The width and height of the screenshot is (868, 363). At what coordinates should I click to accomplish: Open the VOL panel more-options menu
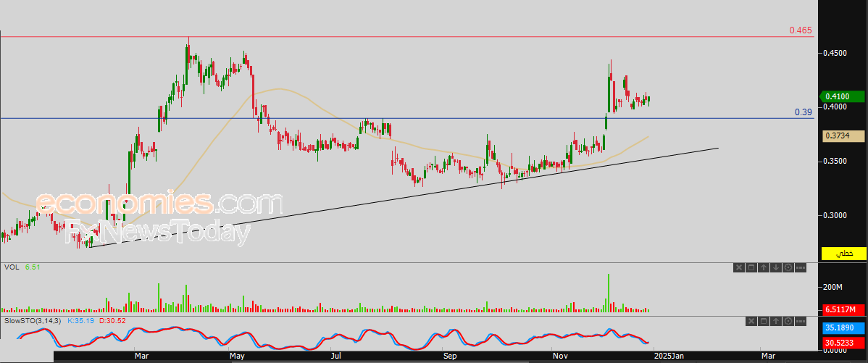(801, 268)
